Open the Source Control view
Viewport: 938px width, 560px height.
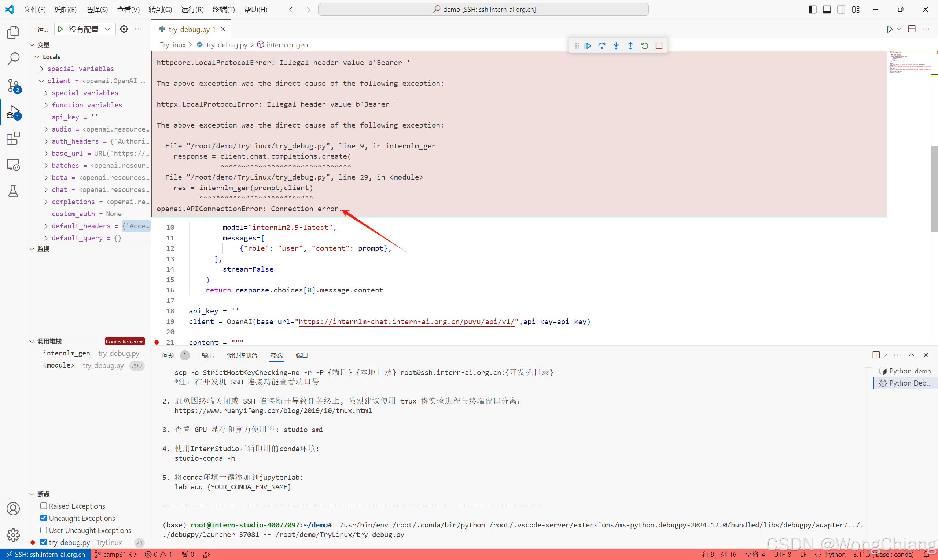coord(13,85)
